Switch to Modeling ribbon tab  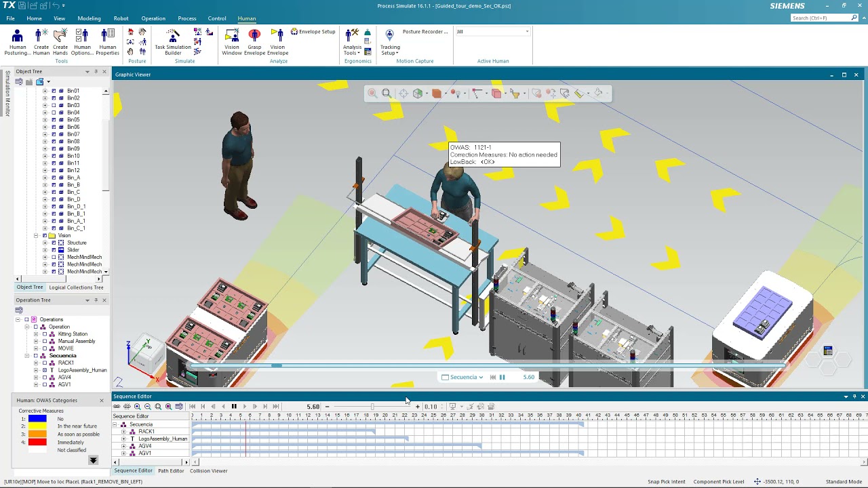point(89,18)
